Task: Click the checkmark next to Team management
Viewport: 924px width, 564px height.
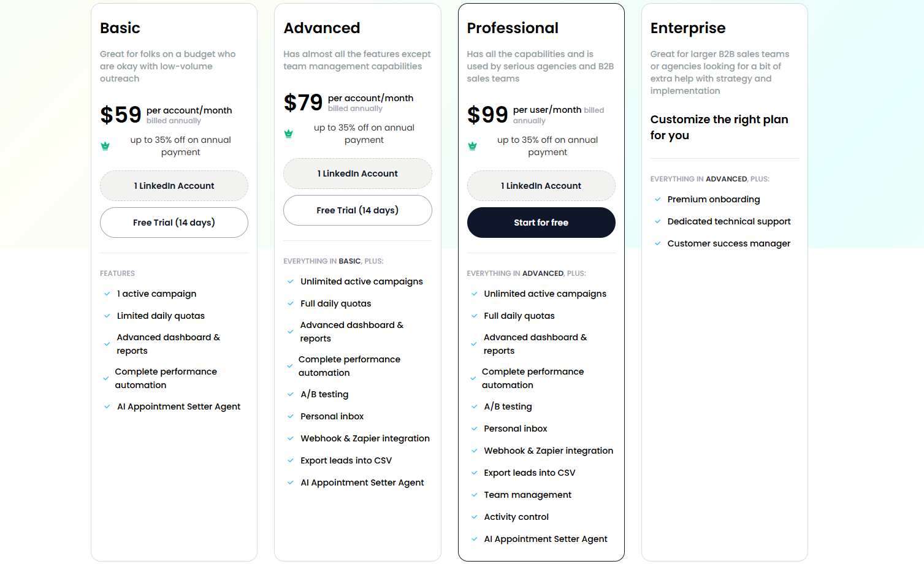Action: pos(473,495)
